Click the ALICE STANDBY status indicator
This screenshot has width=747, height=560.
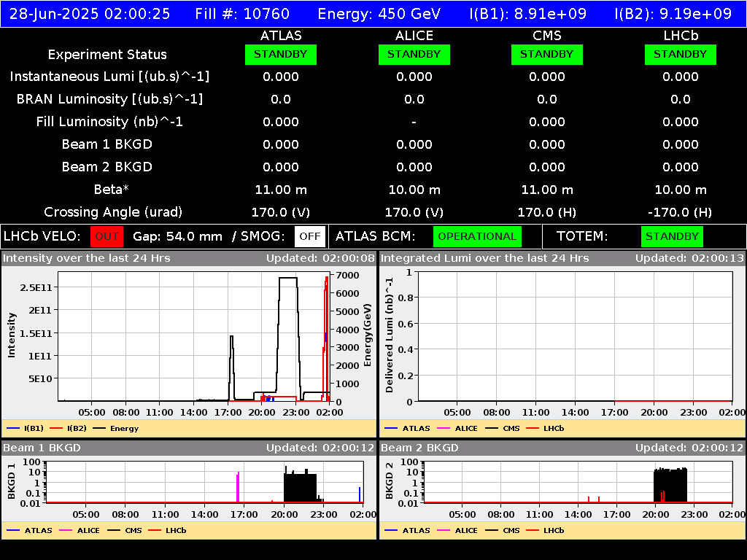414,55
